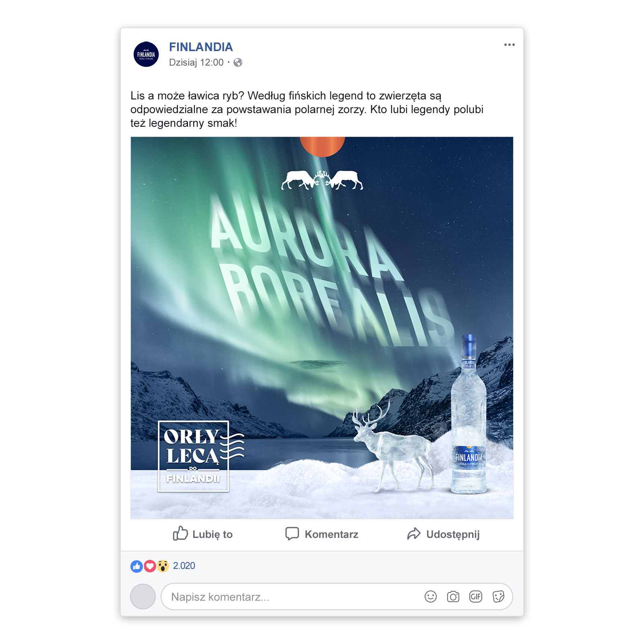Click the Finlandia round profile avatar
The width and height of the screenshot is (644, 644).
pos(146,54)
